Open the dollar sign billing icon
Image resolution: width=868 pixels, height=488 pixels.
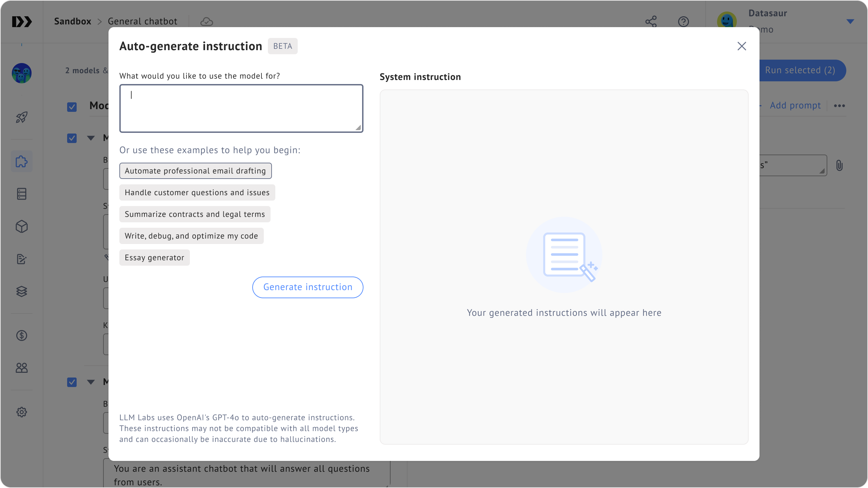tap(22, 335)
